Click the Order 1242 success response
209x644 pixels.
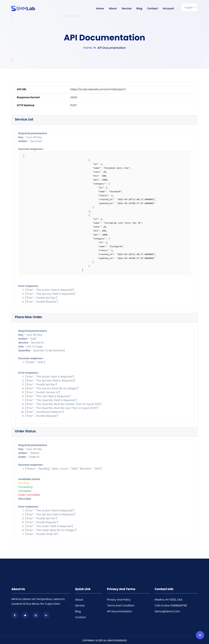pyautogui.click(x=35, y=362)
